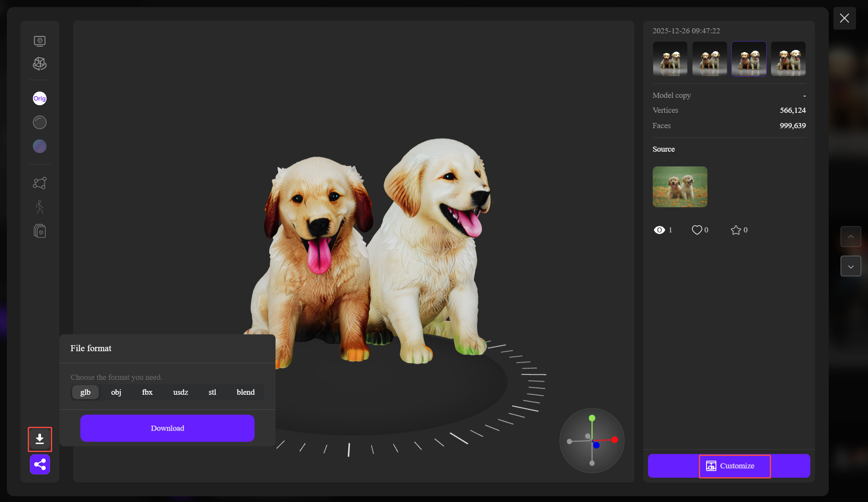Go to next model with down chevron
The width and height of the screenshot is (868, 502).
click(x=850, y=266)
